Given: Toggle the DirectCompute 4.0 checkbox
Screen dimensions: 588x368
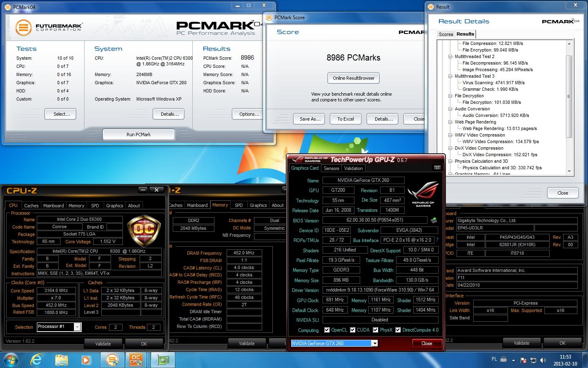Looking at the screenshot, I should [x=398, y=330].
